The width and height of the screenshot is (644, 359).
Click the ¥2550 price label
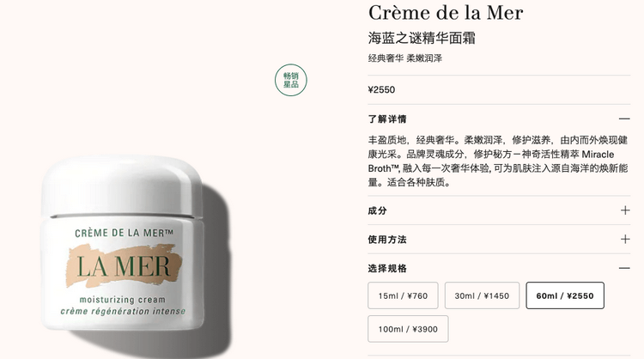point(381,89)
